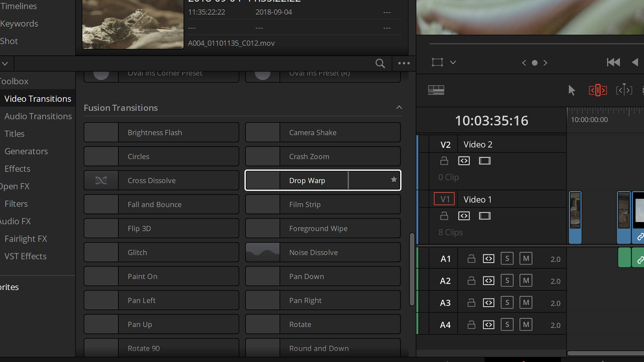Select Audio Transitions from sidebar
This screenshot has height=362, width=644.
click(x=38, y=116)
